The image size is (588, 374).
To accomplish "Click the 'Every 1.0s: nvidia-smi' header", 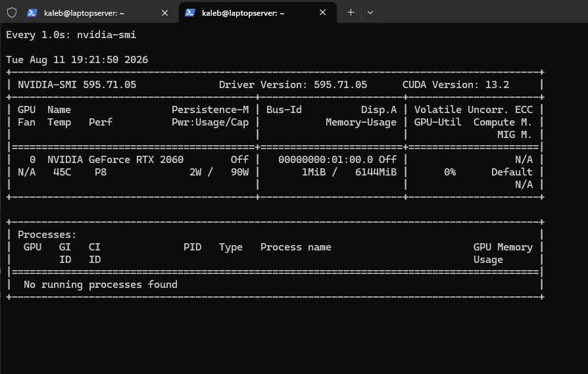I will pos(71,35).
